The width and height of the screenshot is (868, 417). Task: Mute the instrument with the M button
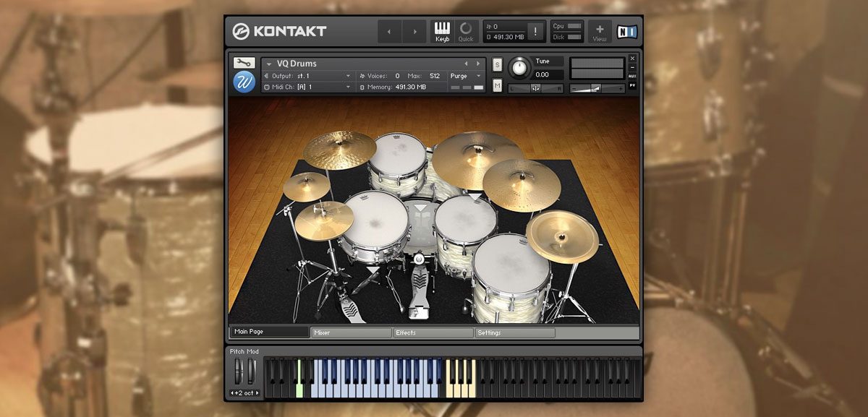tap(498, 85)
